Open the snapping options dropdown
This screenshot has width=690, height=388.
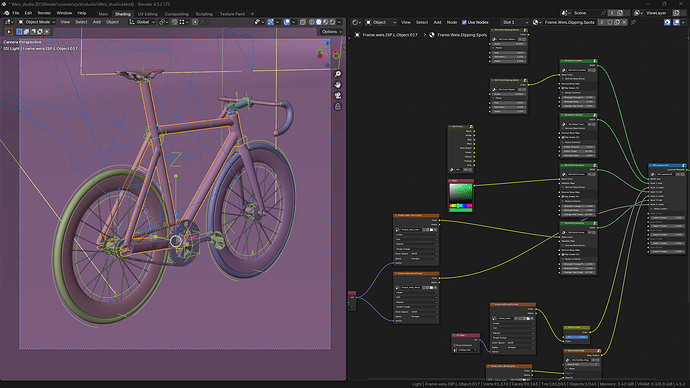point(183,22)
